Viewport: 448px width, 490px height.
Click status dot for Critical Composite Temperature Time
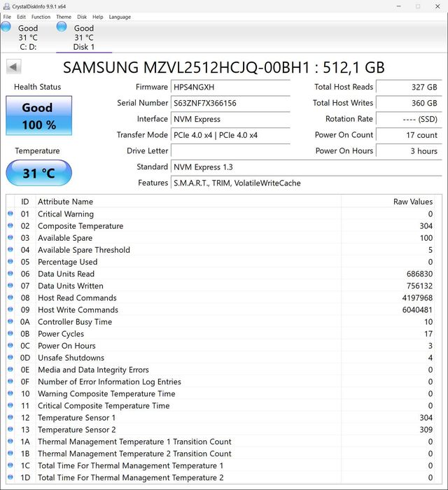click(x=10, y=405)
